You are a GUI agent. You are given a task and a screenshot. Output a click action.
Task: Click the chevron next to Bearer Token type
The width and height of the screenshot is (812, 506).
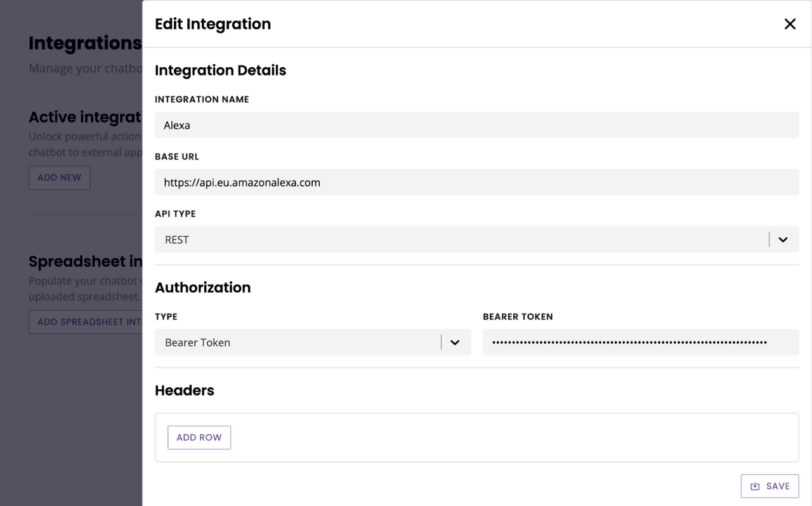click(x=455, y=342)
